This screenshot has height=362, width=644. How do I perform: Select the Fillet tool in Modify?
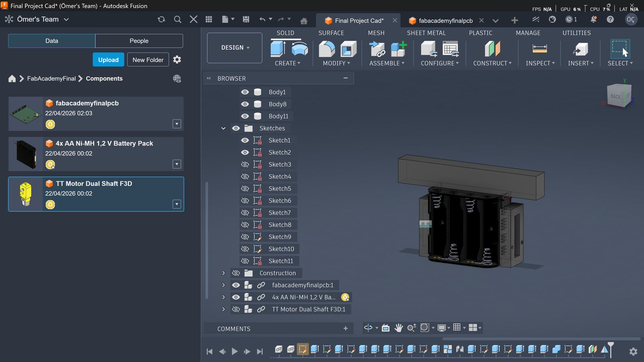point(327,49)
